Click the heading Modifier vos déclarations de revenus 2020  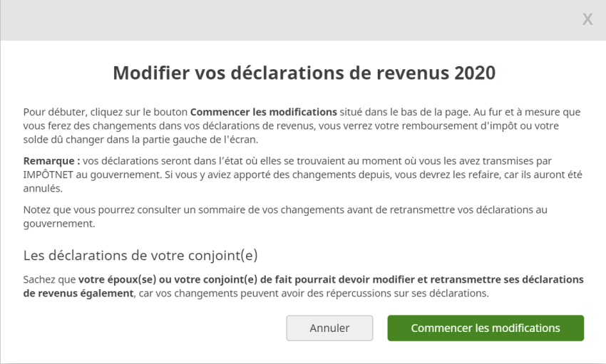[304, 74]
